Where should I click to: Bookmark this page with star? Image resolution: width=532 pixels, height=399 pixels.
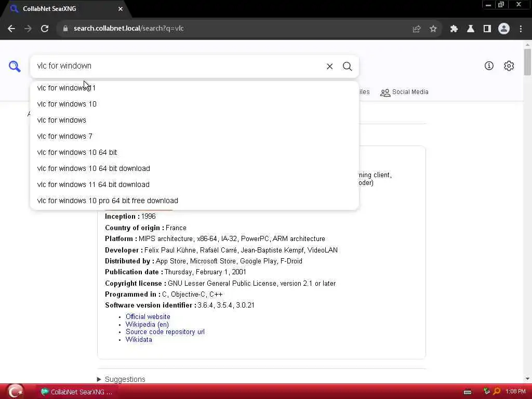433,29
